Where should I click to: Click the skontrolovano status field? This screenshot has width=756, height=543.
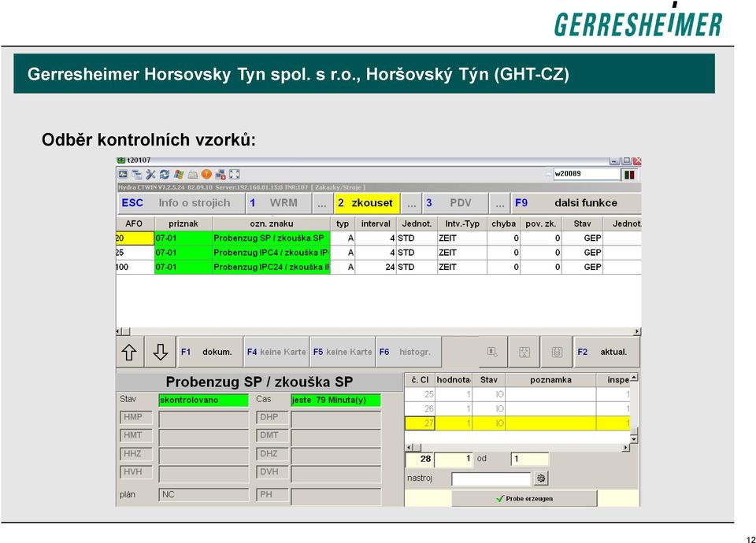[x=203, y=400]
